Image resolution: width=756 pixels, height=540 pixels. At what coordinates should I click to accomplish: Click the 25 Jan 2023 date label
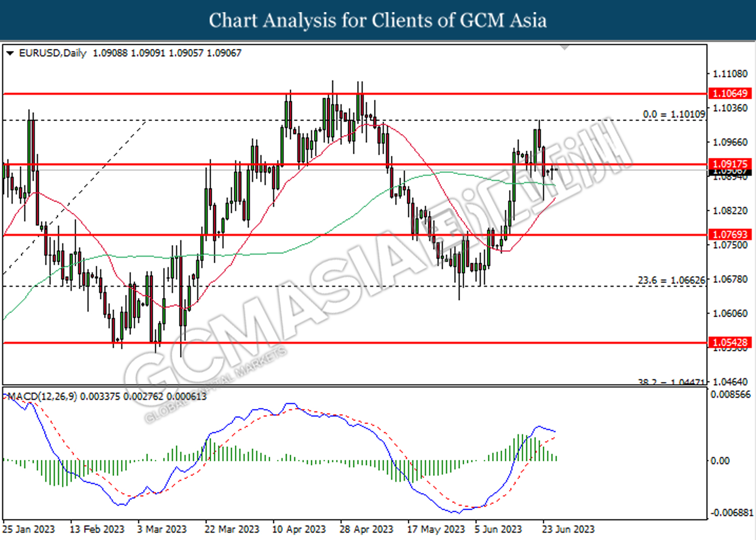(29, 529)
